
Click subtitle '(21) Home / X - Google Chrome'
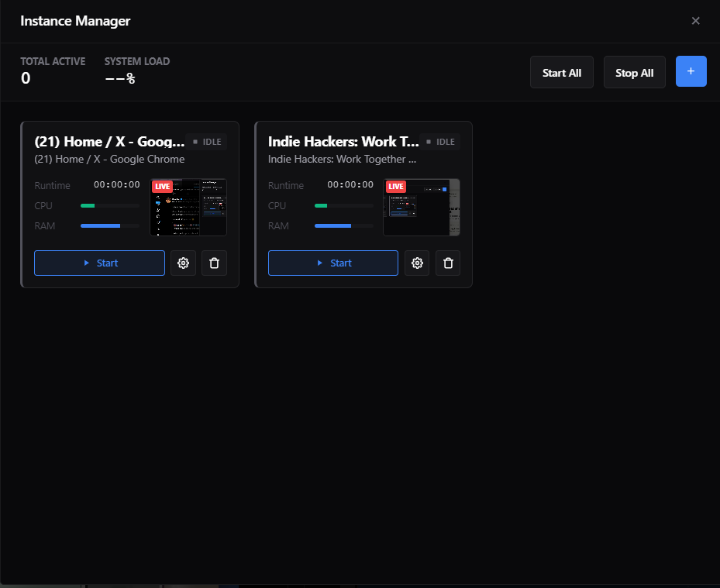109,160
